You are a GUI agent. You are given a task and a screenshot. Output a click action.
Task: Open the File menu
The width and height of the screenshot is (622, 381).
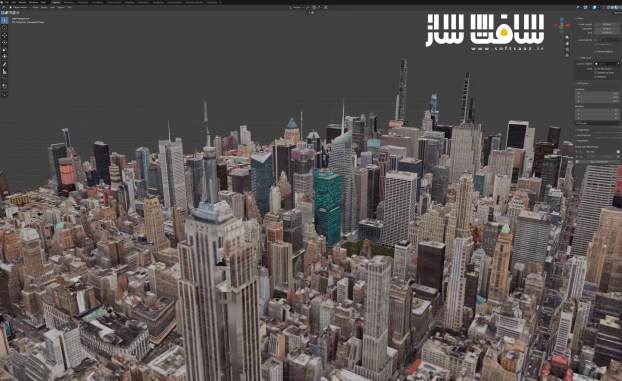(x=7, y=2)
